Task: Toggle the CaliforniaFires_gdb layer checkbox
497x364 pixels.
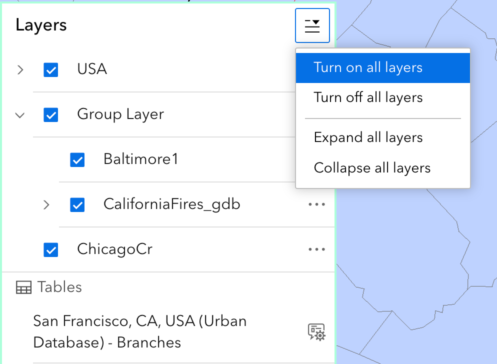Action: pos(77,205)
